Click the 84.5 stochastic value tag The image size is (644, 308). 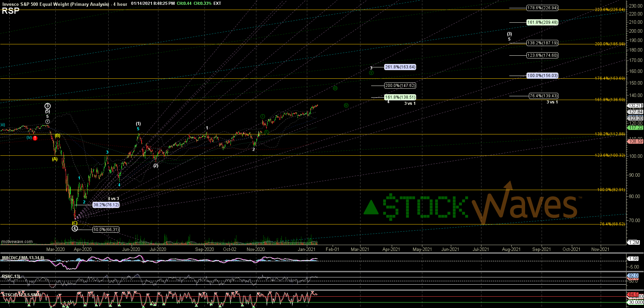coord(633,295)
